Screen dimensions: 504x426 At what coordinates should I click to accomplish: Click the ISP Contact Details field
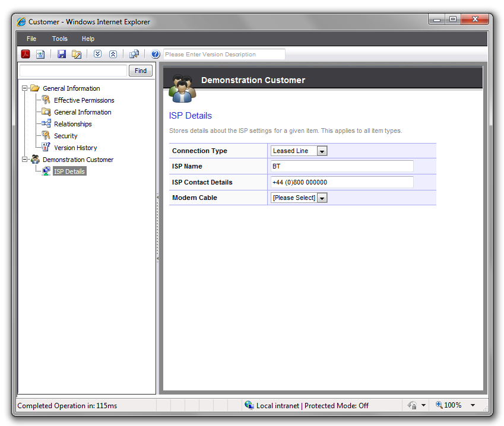point(342,182)
